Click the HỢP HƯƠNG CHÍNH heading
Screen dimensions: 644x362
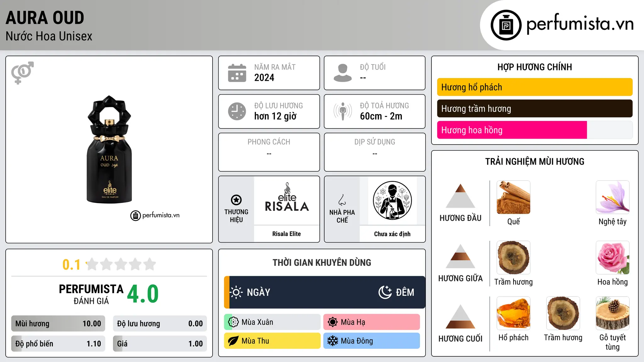pyautogui.click(x=535, y=67)
